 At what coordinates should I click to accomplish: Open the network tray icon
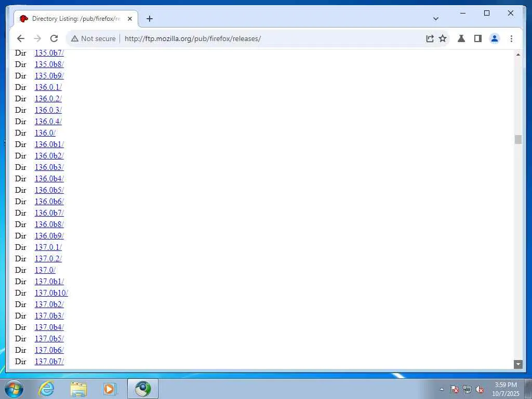467,390
